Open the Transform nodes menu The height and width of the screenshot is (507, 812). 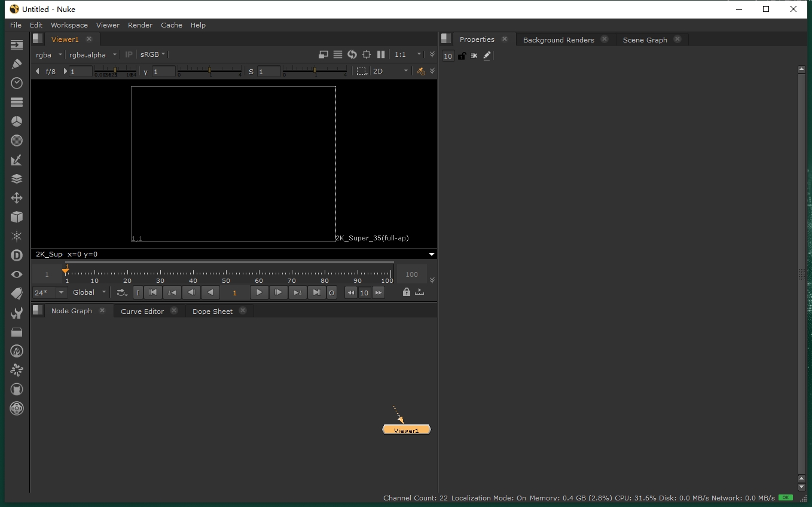pos(16,198)
